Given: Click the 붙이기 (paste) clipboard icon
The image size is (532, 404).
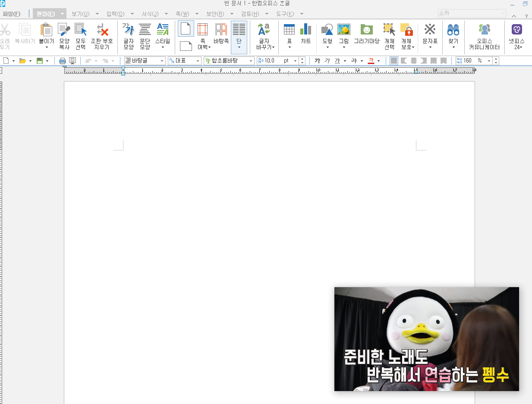Looking at the screenshot, I should click(46, 29).
